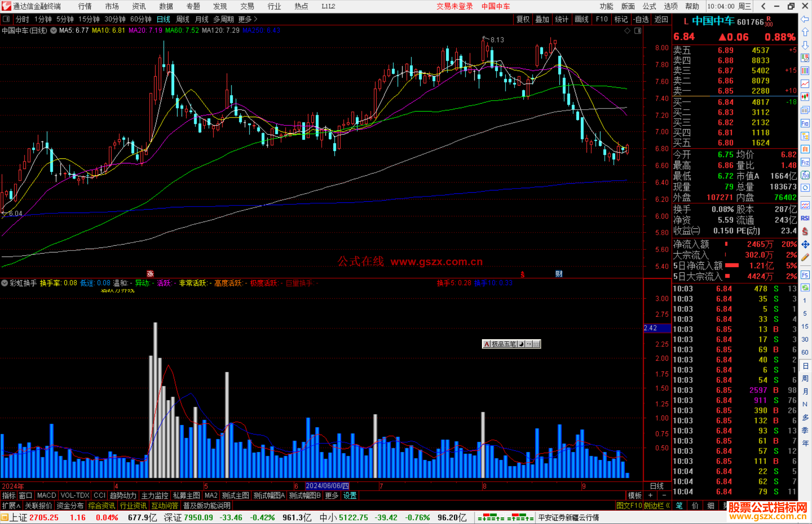
Task: Click the 复权 button
Action: tap(523, 19)
